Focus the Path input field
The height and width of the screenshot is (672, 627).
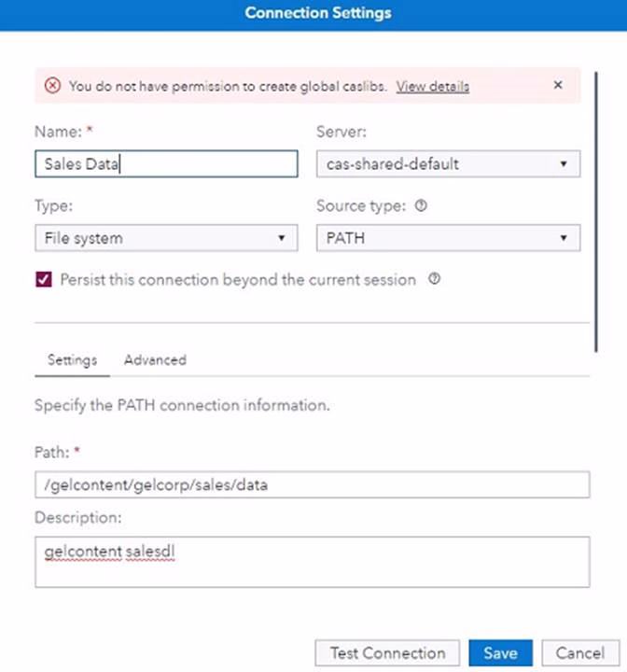(x=312, y=484)
